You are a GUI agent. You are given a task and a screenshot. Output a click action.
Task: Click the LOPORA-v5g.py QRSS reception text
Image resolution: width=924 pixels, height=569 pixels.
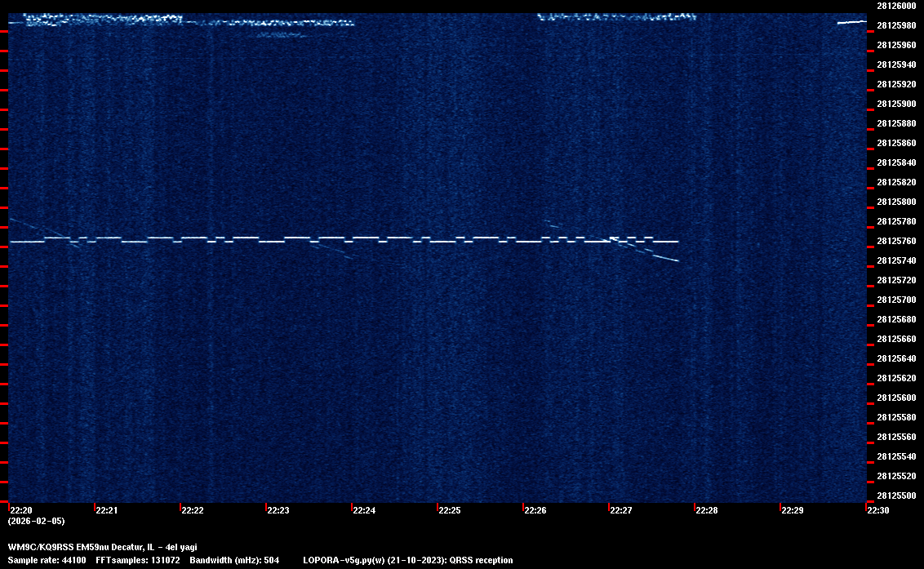(407, 561)
